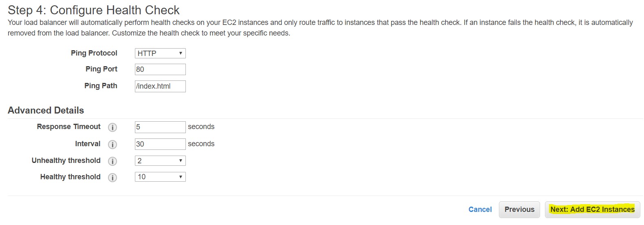This screenshot has height=225, width=644.
Task: Click the Response Timeout info icon
Action: click(112, 127)
